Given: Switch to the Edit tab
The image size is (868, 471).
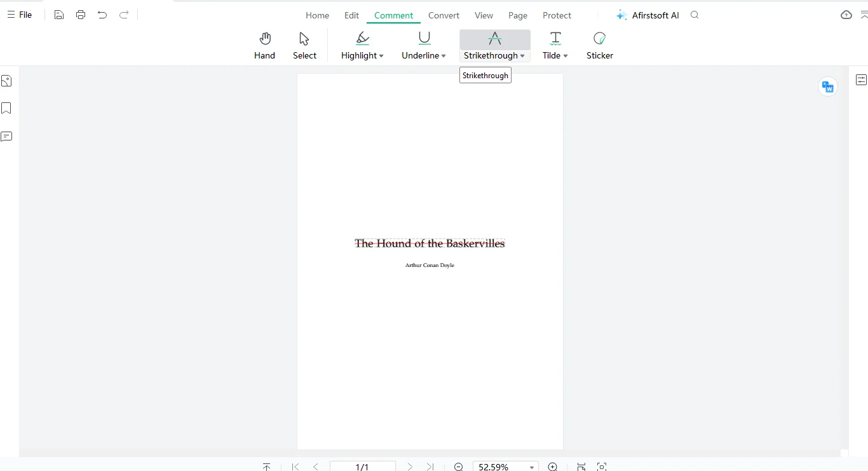Looking at the screenshot, I should point(351,15).
